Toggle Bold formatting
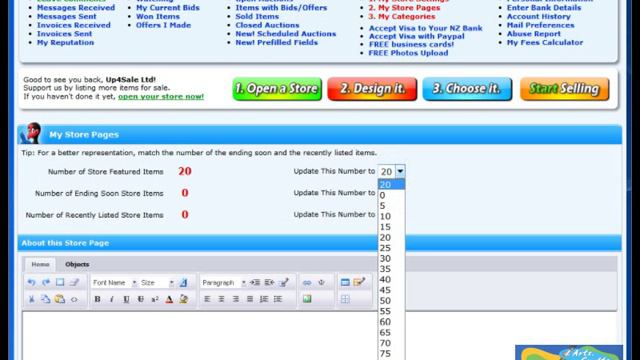This screenshot has width=640, height=360. (x=97, y=299)
